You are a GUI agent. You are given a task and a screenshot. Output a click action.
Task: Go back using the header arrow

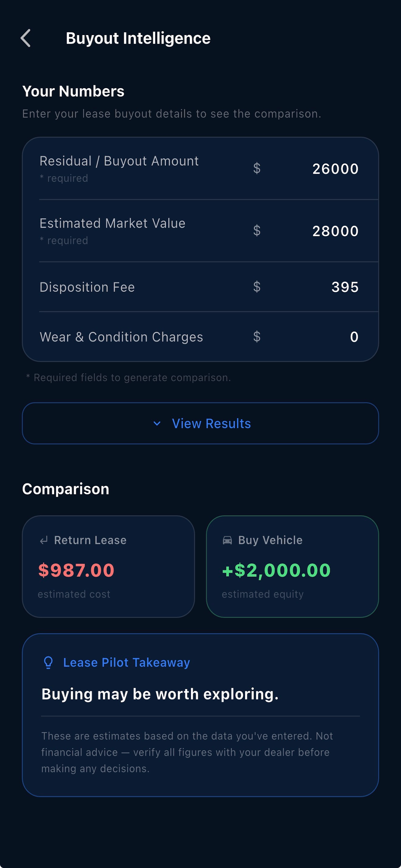point(26,38)
